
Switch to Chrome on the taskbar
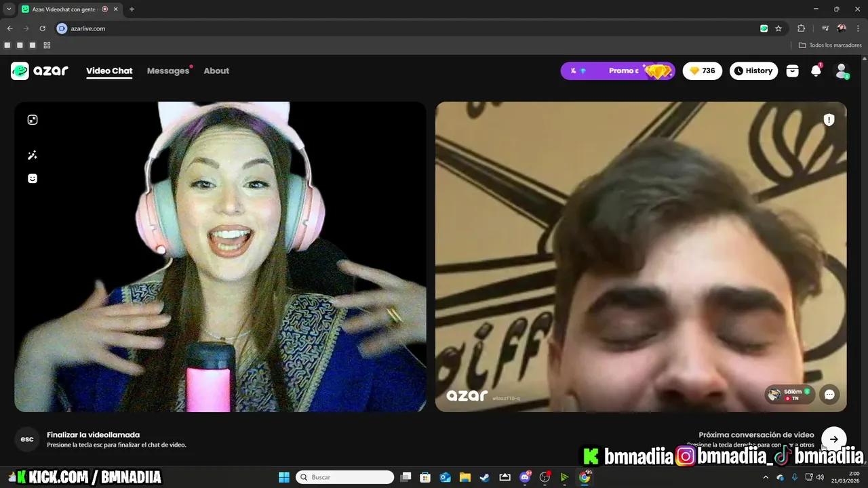585,477
